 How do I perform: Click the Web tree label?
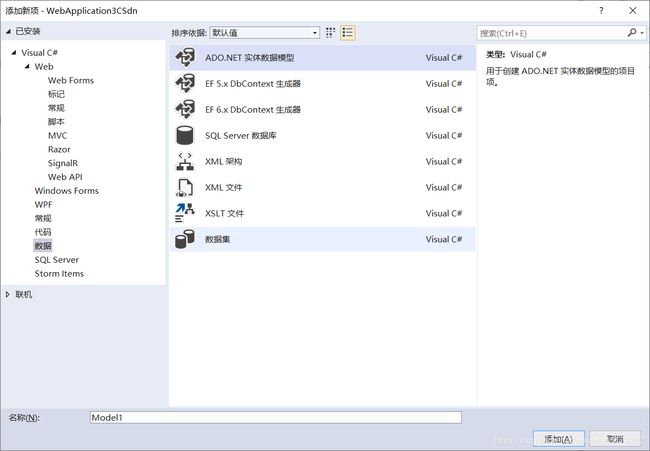pos(44,66)
